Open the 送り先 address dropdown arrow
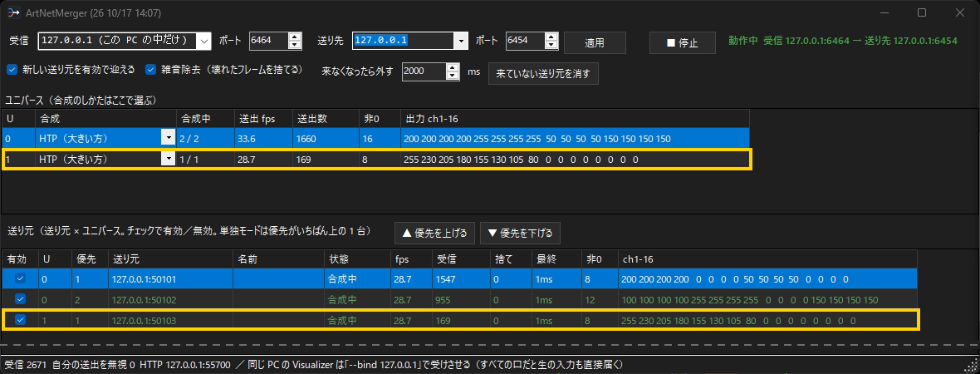The height and width of the screenshot is (374, 980). tap(461, 42)
